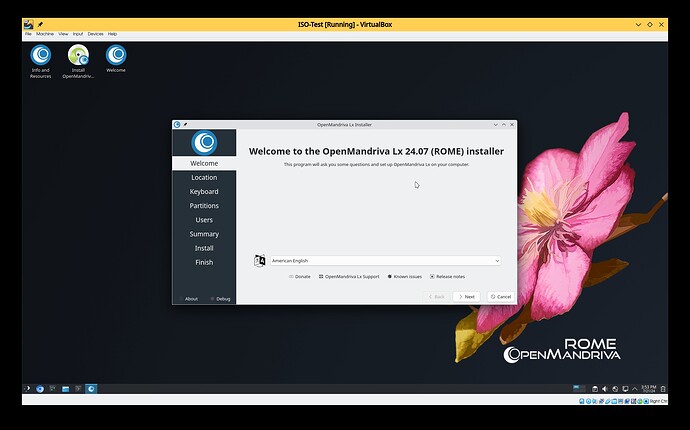690x430 pixels.
Task: Open the terminal icon on the taskbar
Action: click(x=78, y=389)
